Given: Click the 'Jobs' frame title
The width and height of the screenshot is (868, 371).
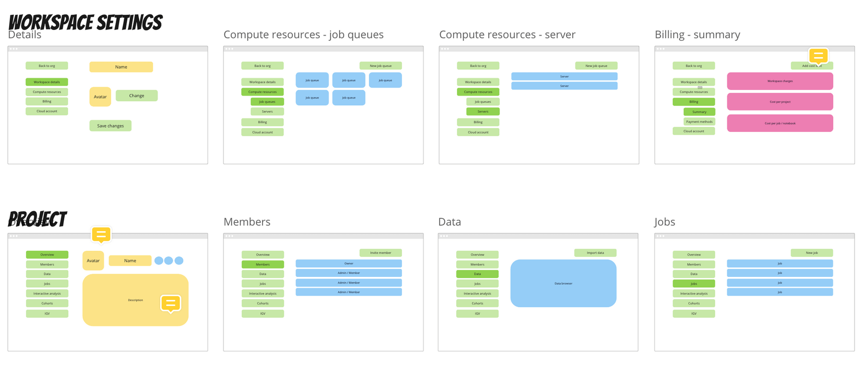Looking at the screenshot, I should point(665,222).
